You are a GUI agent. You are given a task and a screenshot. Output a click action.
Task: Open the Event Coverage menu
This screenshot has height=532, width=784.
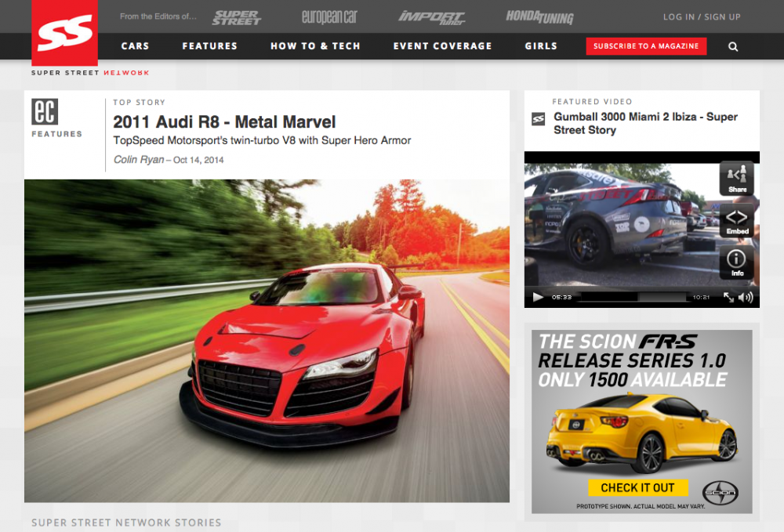[442, 46]
